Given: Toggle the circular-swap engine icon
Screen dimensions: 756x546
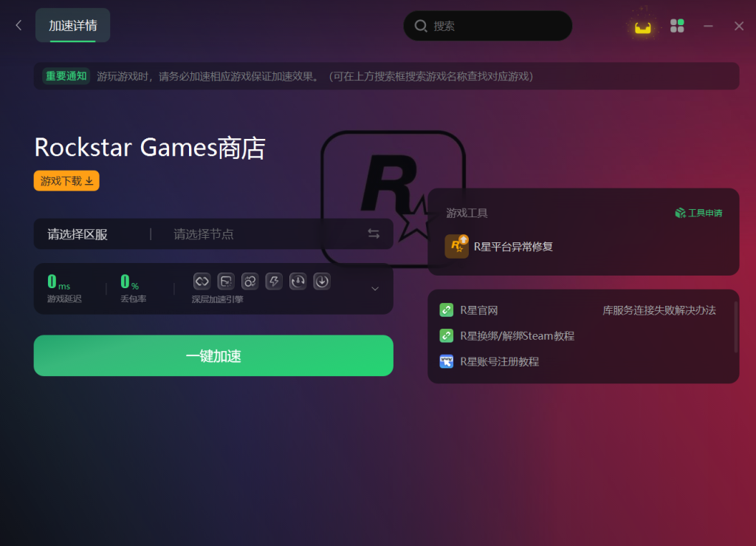Looking at the screenshot, I should pyautogui.click(x=250, y=281).
